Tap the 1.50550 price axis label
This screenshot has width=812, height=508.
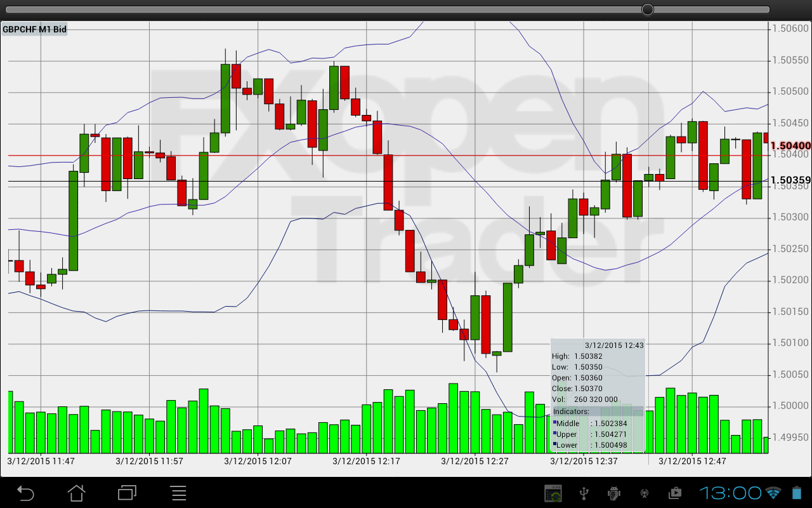[x=790, y=60]
